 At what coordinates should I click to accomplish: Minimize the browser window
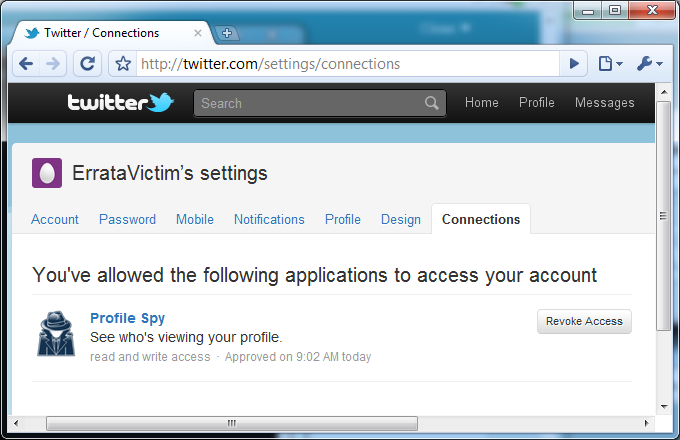click(588, 10)
